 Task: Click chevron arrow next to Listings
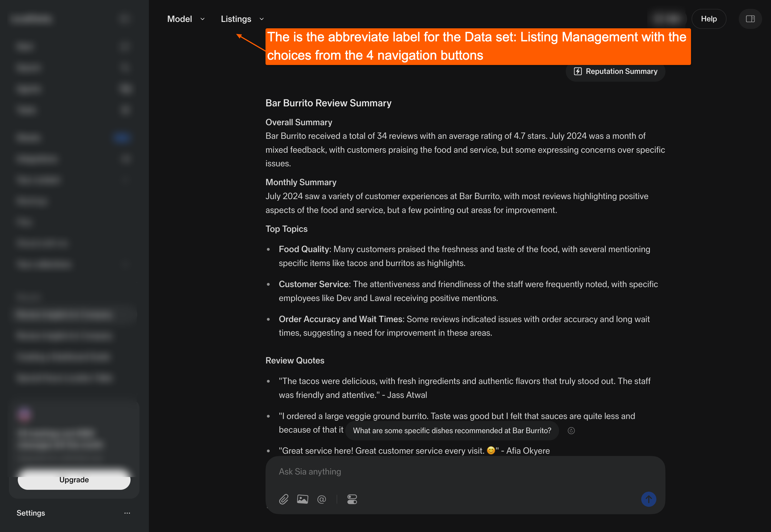(262, 19)
